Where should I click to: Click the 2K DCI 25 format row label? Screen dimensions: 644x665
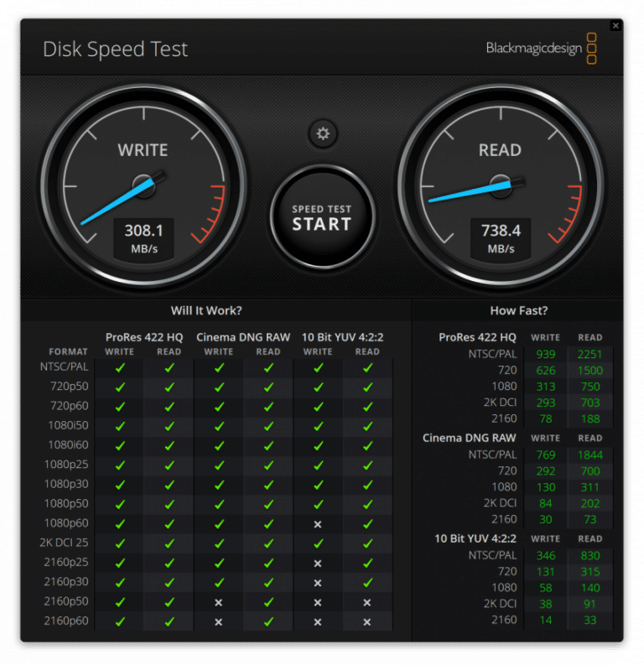pos(64,543)
